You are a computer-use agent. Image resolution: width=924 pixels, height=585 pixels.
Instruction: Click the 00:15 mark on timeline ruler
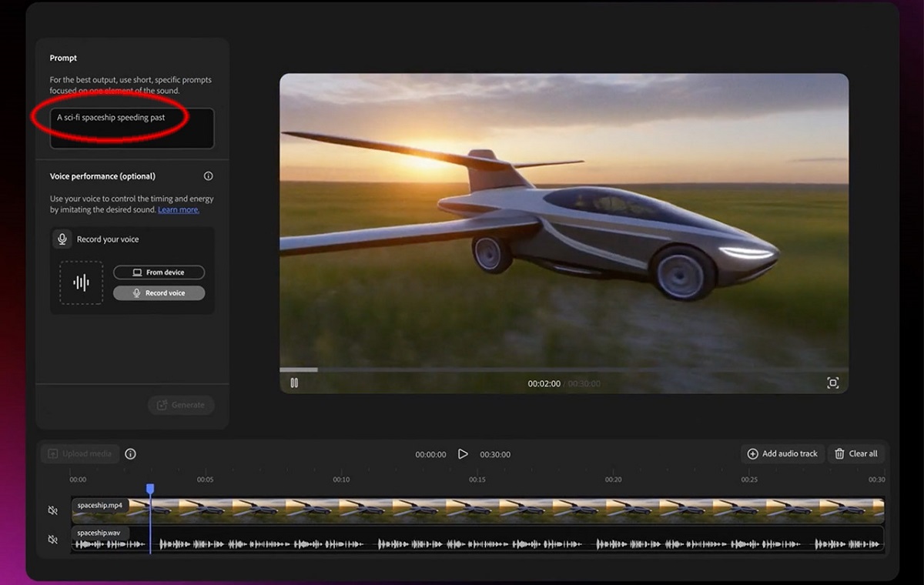tap(477, 480)
